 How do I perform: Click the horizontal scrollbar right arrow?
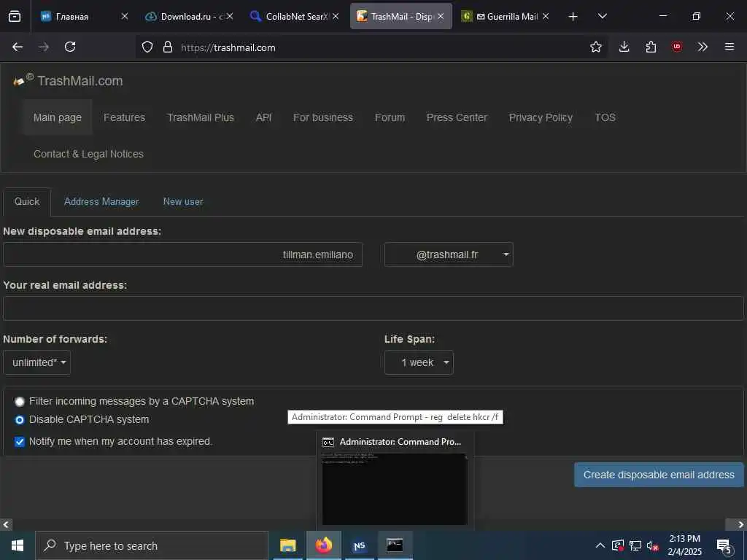(x=741, y=525)
